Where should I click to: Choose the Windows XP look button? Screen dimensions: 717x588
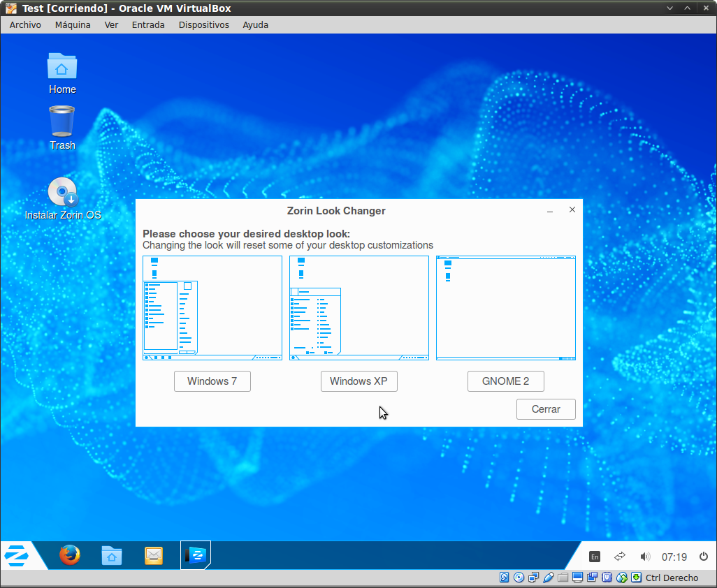(358, 381)
